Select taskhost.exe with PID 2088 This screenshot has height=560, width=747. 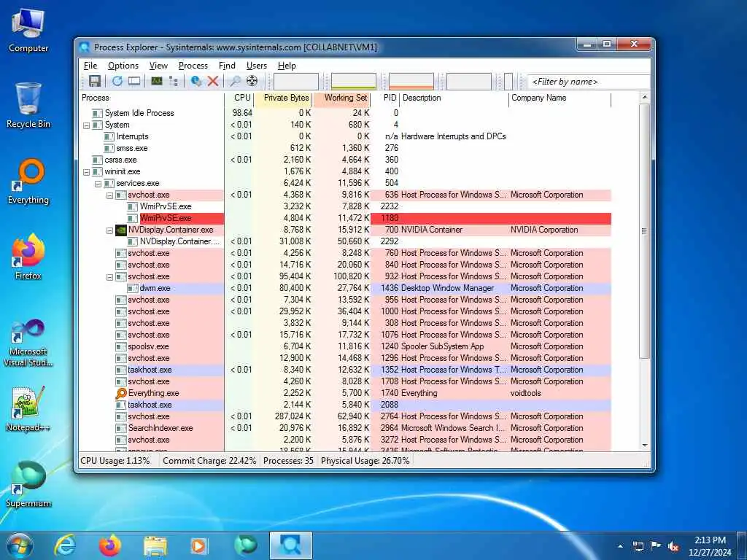click(x=345, y=405)
